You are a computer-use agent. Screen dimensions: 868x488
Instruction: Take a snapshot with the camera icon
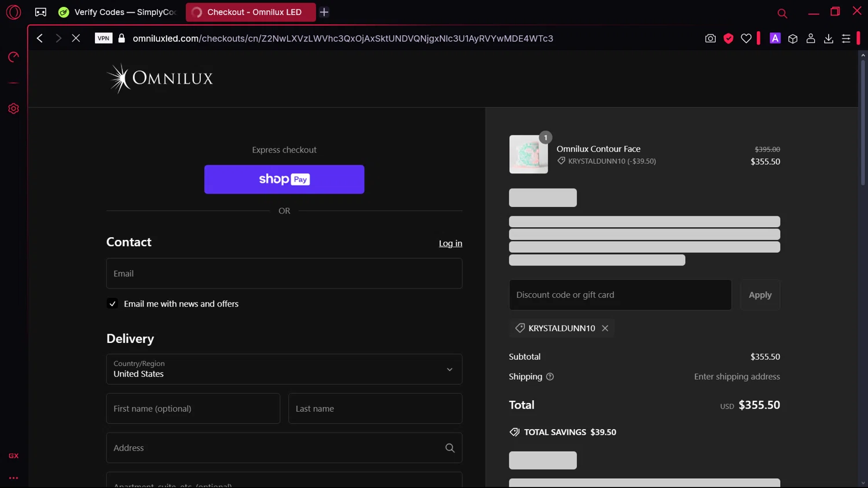(x=711, y=38)
